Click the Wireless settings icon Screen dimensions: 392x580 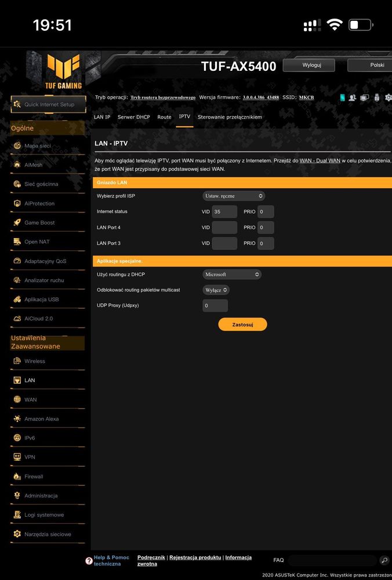(17, 361)
